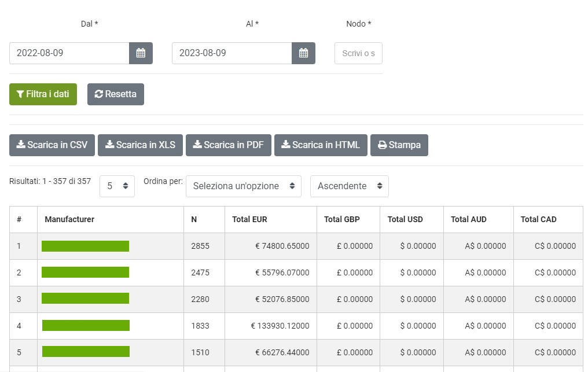Screen dimensions: 588x372
Task: Click the Total EUR column header
Action: point(249,220)
